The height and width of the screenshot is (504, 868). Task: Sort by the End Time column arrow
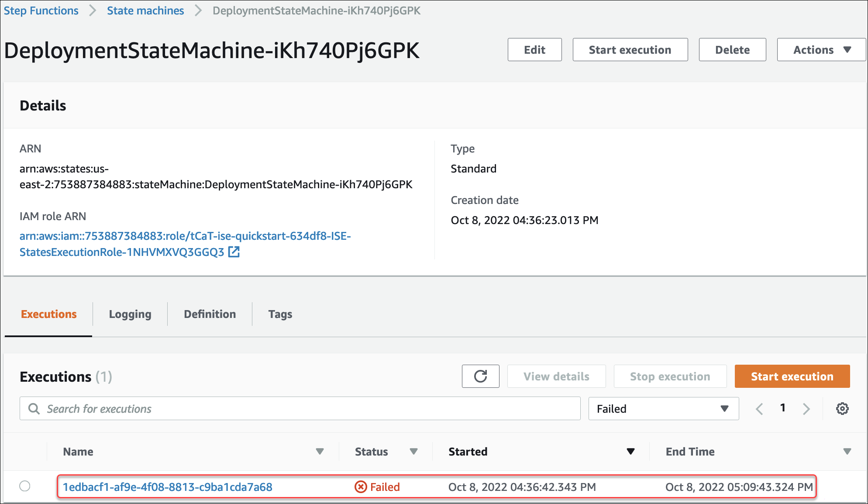tap(847, 451)
